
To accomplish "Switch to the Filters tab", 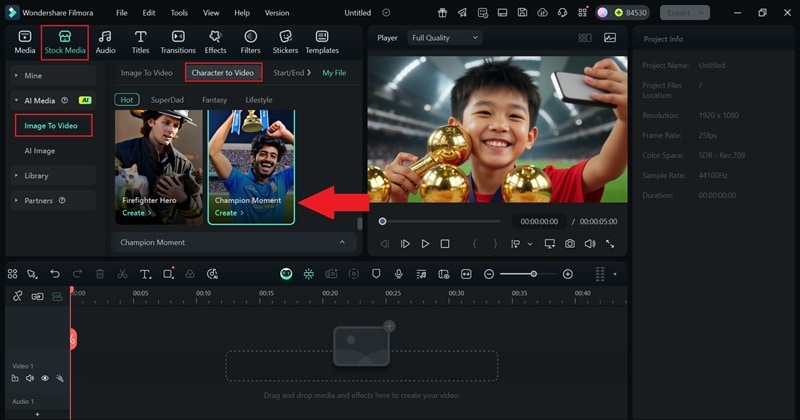I will (250, 42).
